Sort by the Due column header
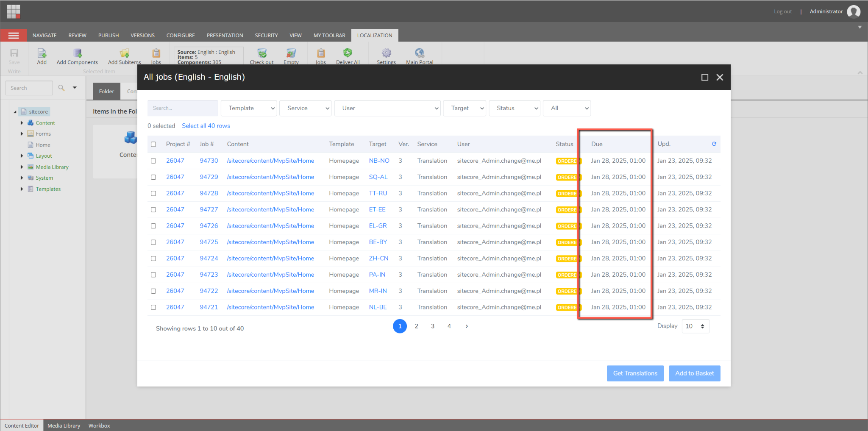The width and height of the screenshot is (868, 431). coord(597,144)
